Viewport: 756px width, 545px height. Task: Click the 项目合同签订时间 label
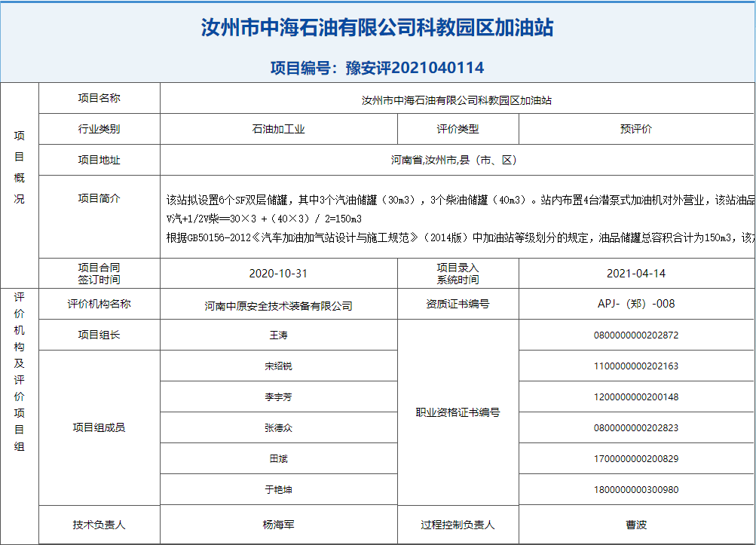[99, 274]
